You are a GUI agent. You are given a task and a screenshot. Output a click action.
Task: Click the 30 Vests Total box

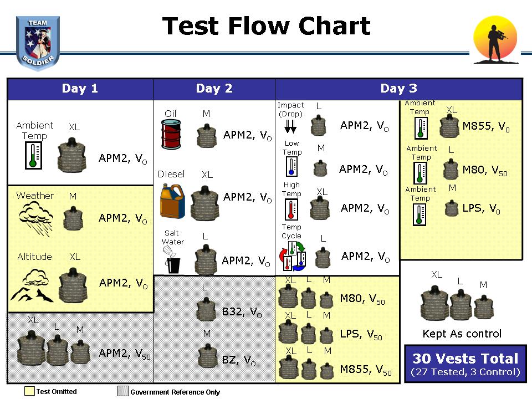pyautogui.click(x=465, y=364)
